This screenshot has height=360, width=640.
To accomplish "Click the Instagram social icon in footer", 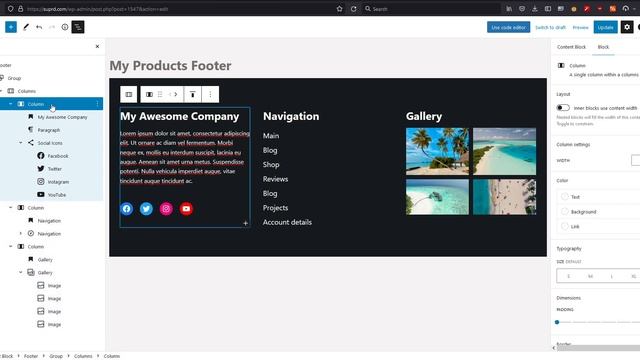I will (166, 209).
